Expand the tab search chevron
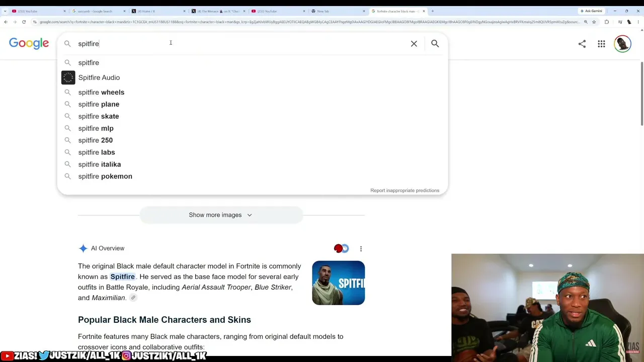The width and height of the screenshot is (644, 362). pos(5,11)
